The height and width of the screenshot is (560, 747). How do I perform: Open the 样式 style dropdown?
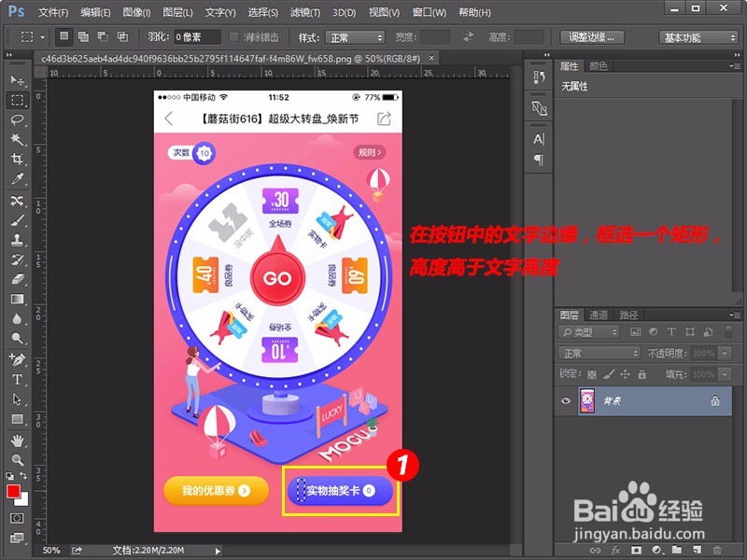coord(355,37)
